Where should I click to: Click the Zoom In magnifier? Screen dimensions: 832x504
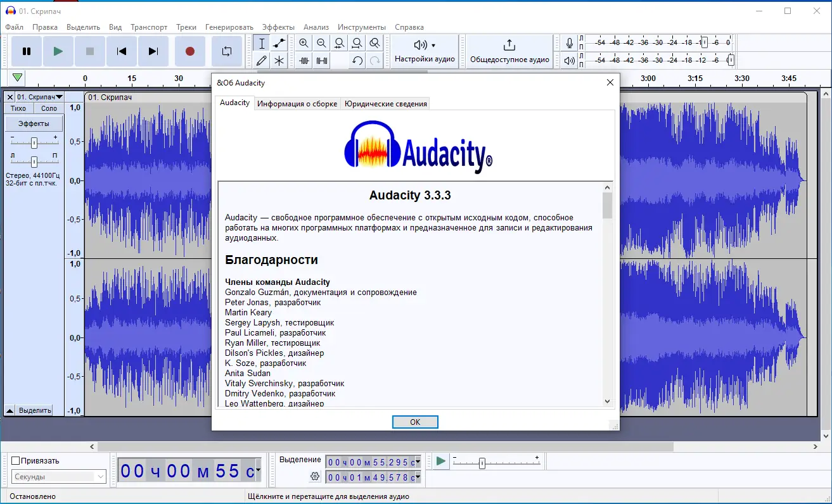[x=304, y=43]
